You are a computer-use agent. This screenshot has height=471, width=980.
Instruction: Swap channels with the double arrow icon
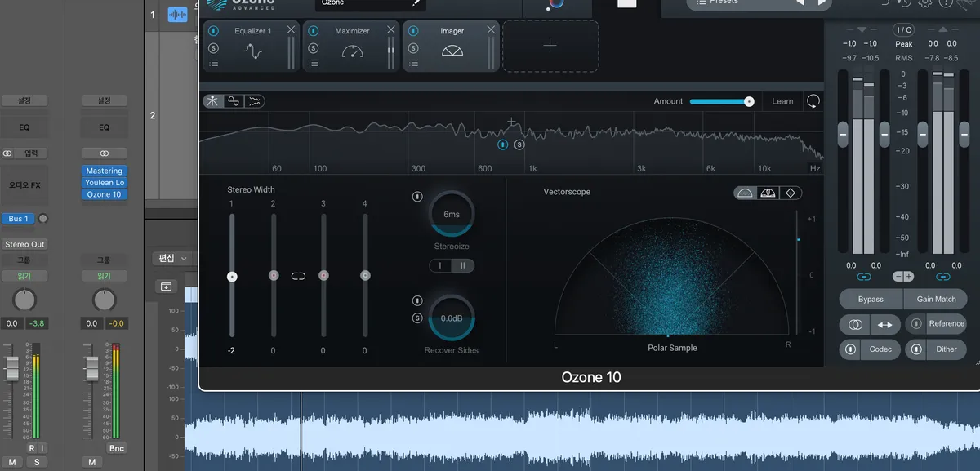(885, 324)
